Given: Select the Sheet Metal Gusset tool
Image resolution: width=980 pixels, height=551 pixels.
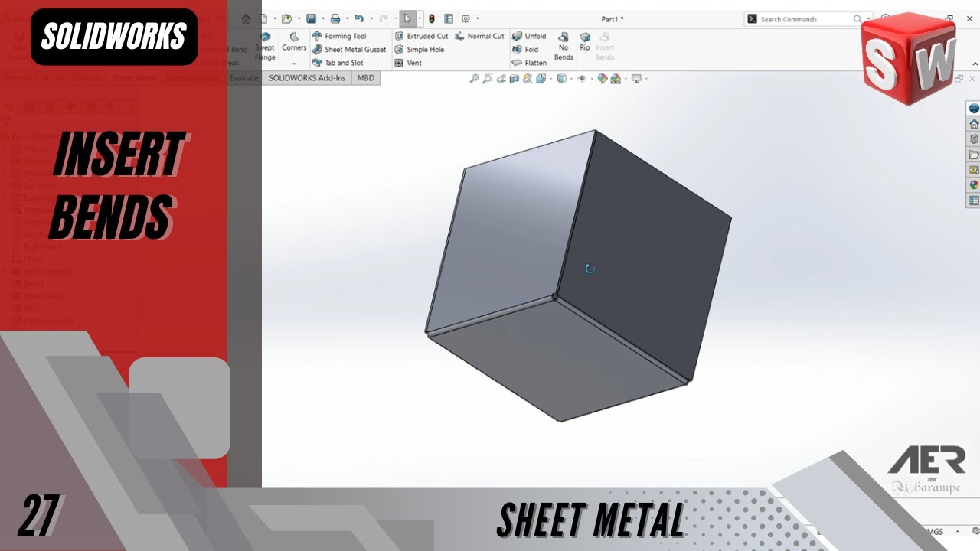Looking at the screenshot, I should click(349, 50).
